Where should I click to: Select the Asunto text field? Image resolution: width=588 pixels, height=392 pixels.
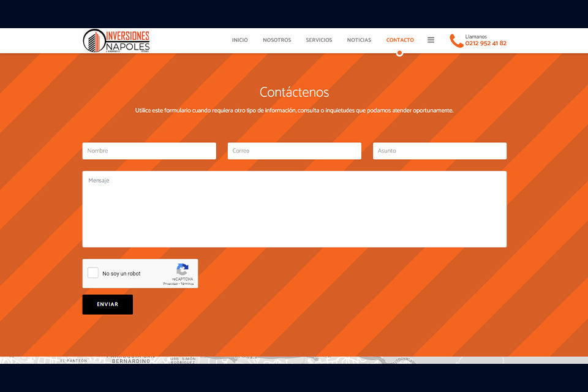click(x=439, y=151)
